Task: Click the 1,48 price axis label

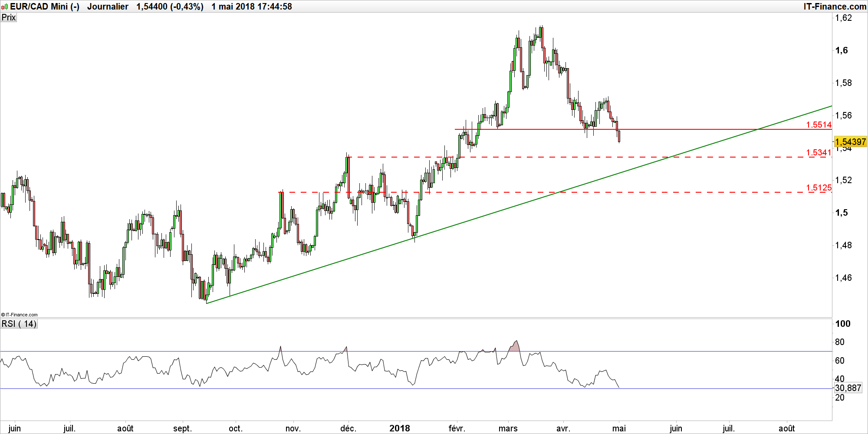Action: (x=844, y=245)
